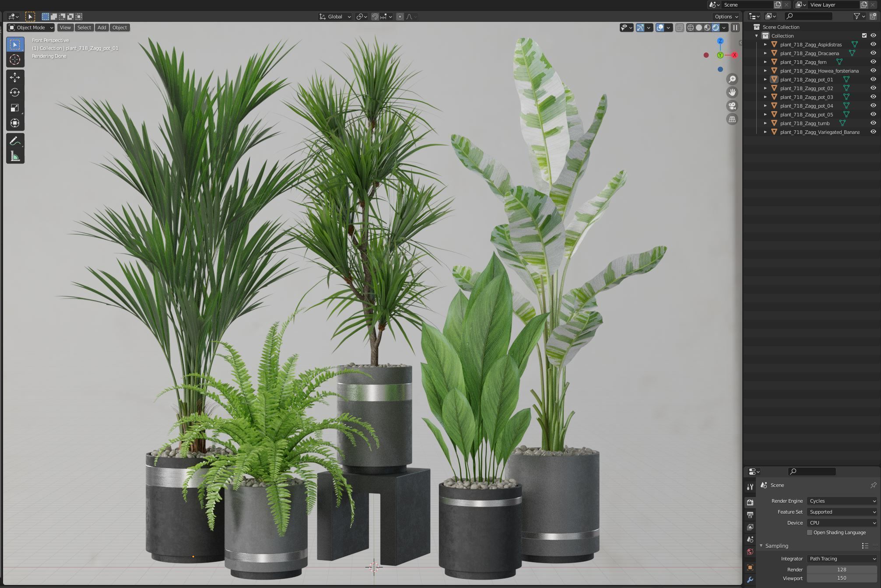Open the Render Engine Cycles dropdown

pyautogui.click(x=842, y=501)
